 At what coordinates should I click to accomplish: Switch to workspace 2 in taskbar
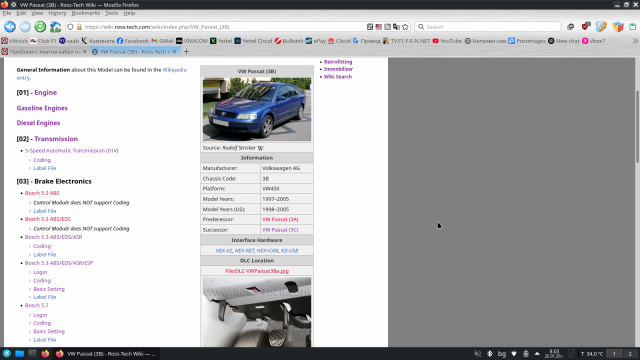tap(630, 353)
